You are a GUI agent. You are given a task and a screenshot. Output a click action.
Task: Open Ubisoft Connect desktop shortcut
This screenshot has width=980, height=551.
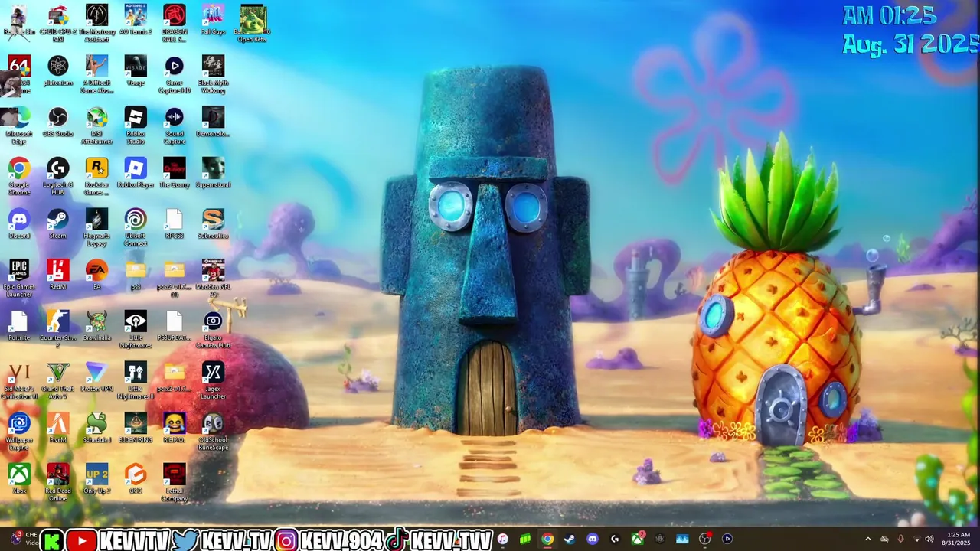pos(136,227)
